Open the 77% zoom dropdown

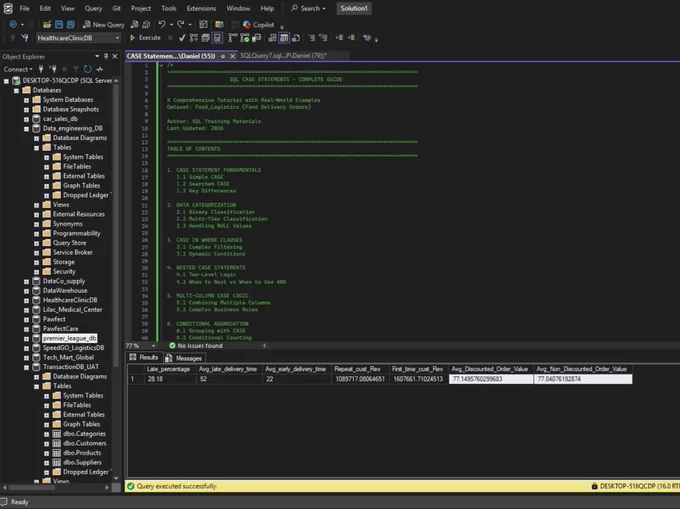154,346
